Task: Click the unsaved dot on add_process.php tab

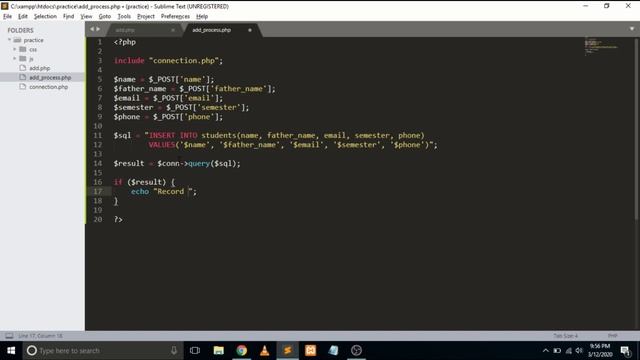Action: [250, 30]
